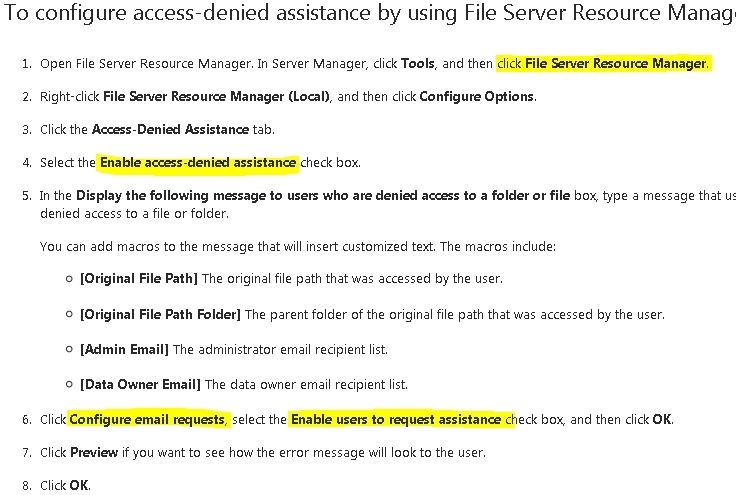This screenshot has height=495, width=736.
Task: Click '[Original File Path Folder]' macro name
Action: pos(160,314)
